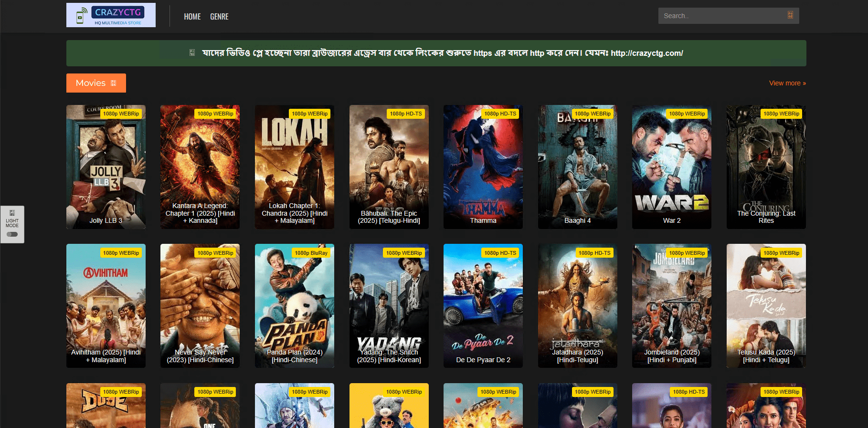This screenshot has width=868, height=428.
Task: Toggle the Light Mode switch
Action: 12,234
